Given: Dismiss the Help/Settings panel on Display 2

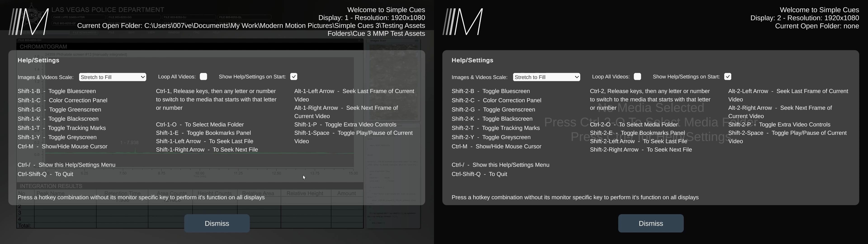Looking at the screenshot, I should click(651, 223).
